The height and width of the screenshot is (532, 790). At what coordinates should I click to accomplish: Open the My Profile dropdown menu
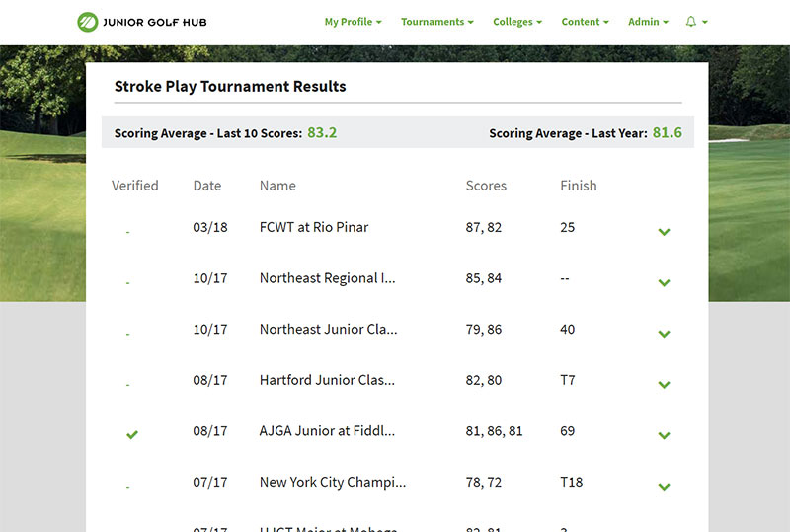tap(353, 22)
